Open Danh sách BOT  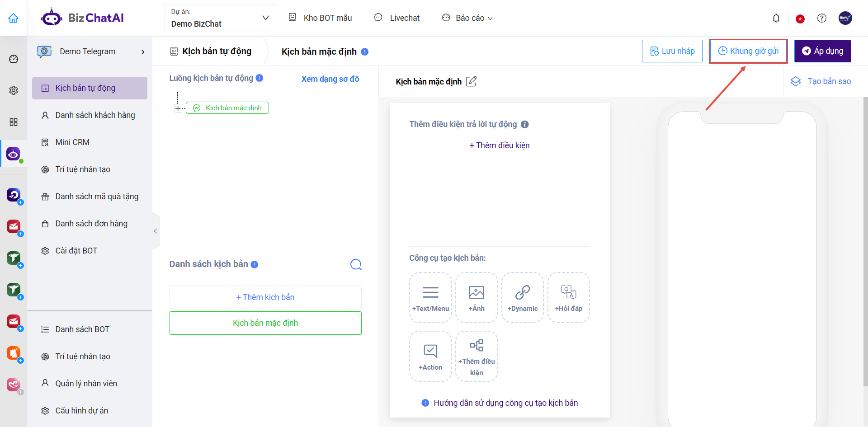coord(90,329)
